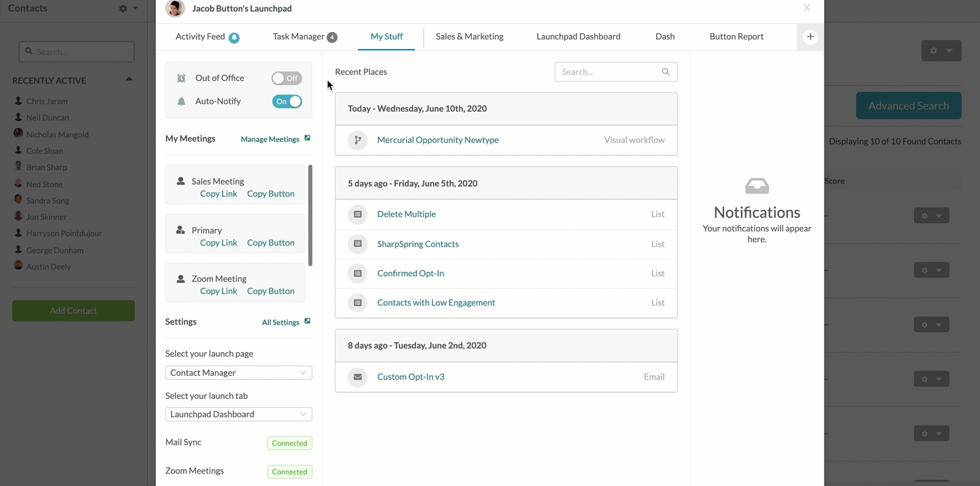Select Harryson Pointdujour in Recently Active
This screenshot has width=980, height=486.
64,233
